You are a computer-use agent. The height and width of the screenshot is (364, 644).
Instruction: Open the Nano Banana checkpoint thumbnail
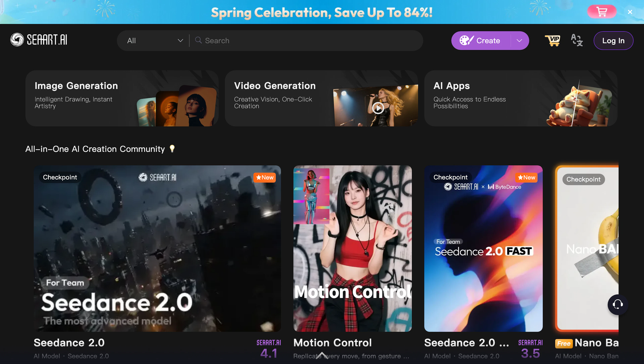[587, 248]
